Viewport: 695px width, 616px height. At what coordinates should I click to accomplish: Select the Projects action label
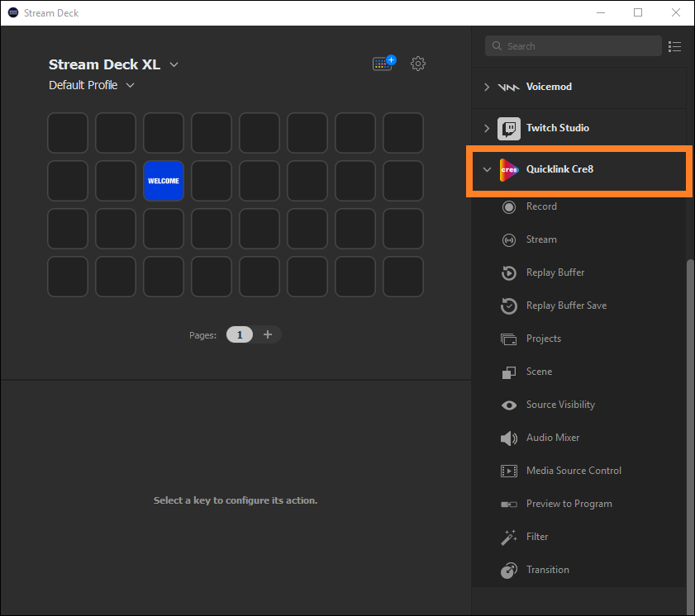pyautogui.click(x=544, y=339)
